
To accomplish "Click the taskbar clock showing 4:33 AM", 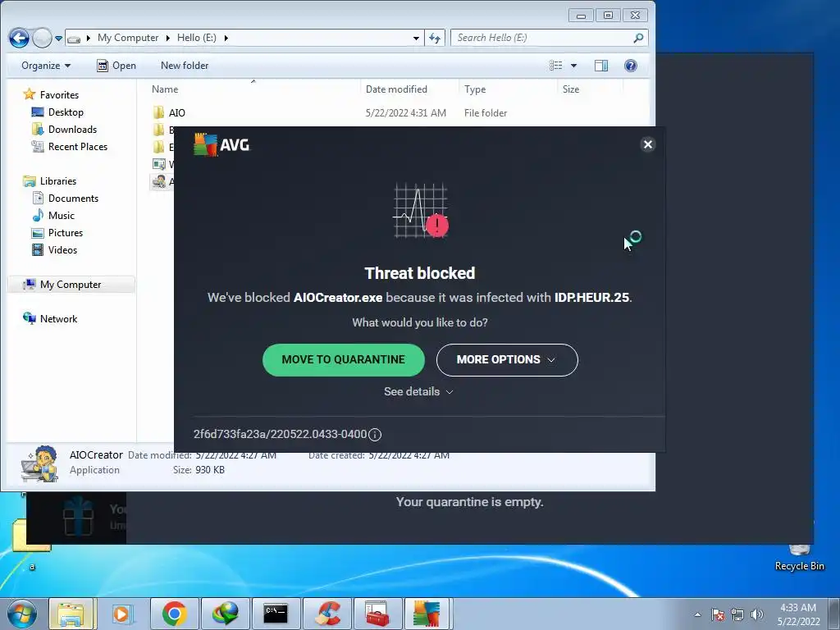I will coord(798,614).
